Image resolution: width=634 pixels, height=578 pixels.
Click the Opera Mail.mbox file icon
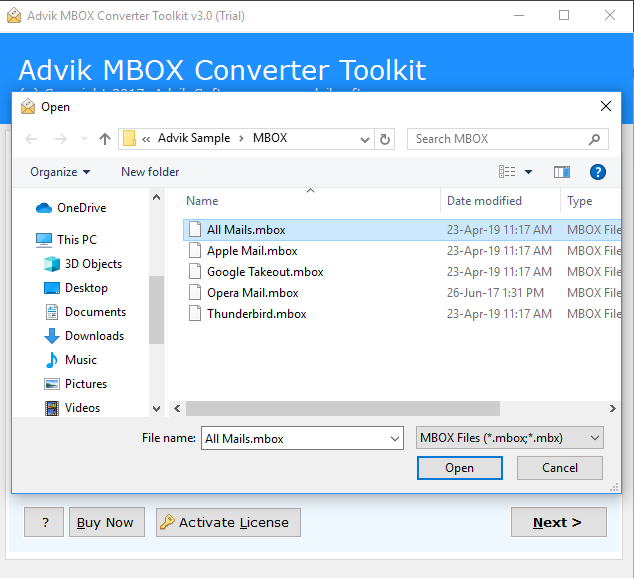coord(195,293)
